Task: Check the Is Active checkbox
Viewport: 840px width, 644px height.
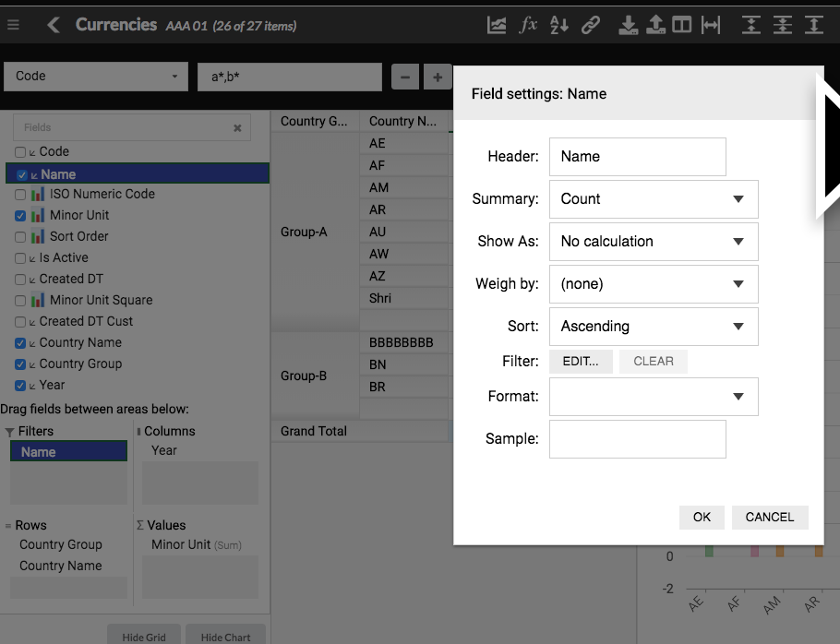Action: click(x=20, y=258)
